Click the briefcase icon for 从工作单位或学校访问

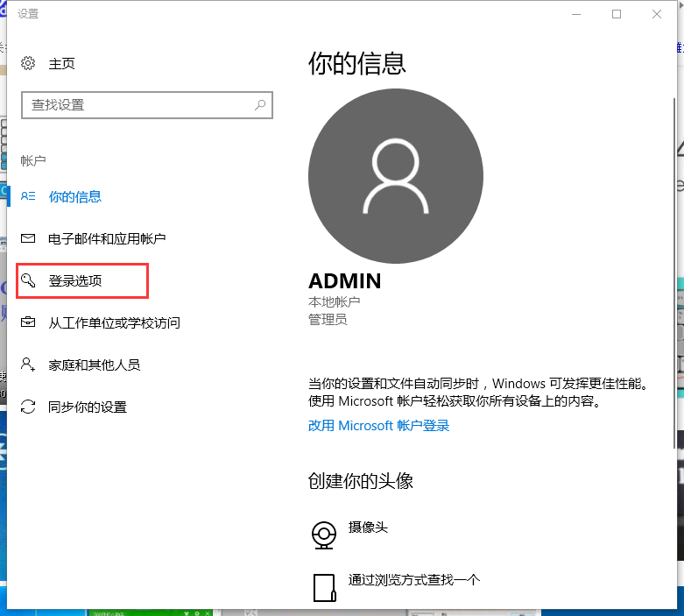28,322
